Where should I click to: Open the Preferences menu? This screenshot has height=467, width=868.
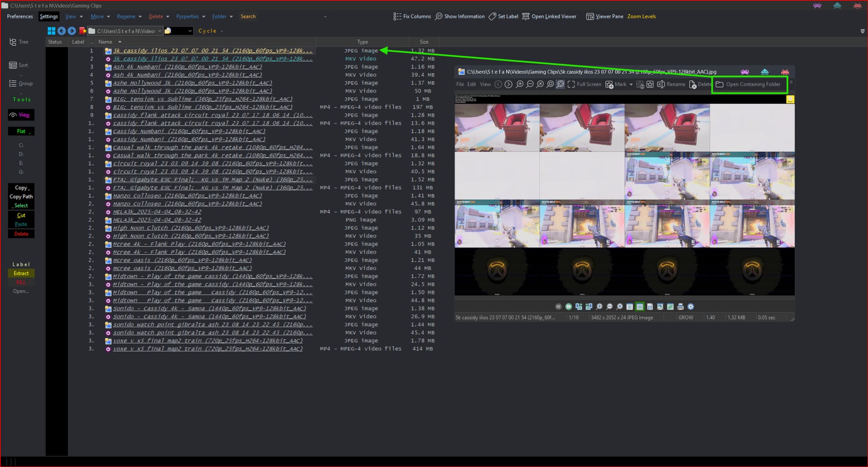coord(20,16)
